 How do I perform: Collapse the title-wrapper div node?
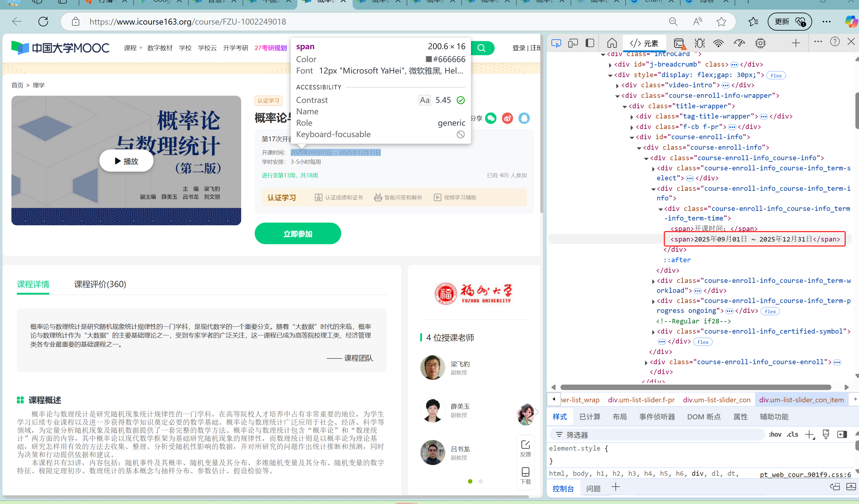[624, 106]
